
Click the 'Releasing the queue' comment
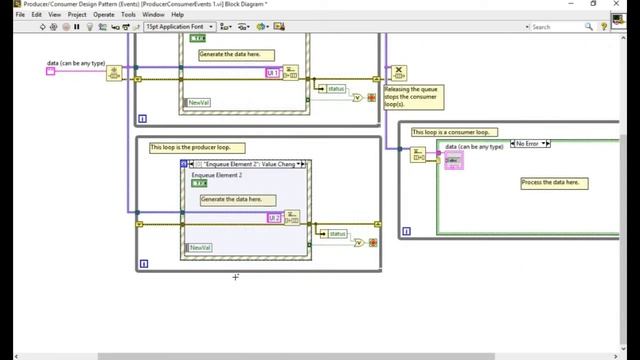coord(414,97)
